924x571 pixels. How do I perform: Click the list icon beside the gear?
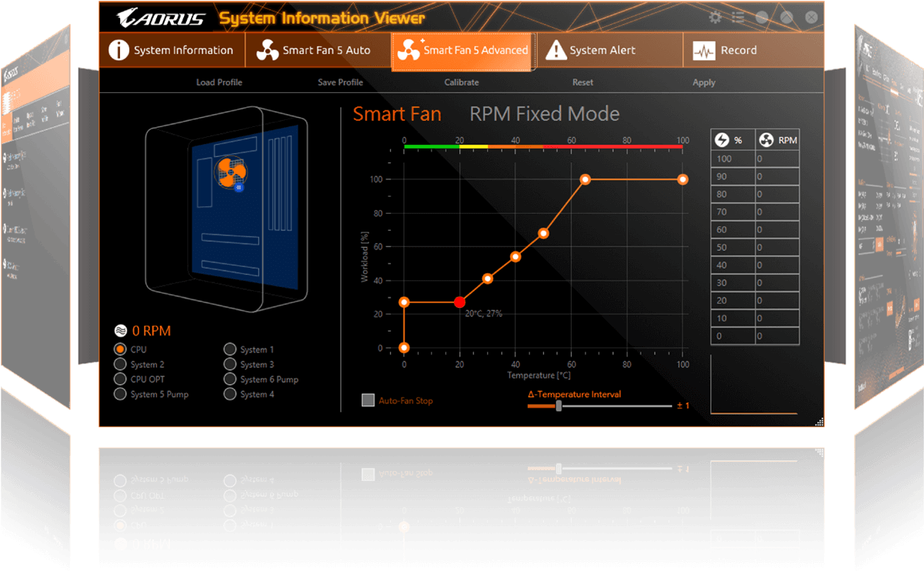tap(738, 17)
